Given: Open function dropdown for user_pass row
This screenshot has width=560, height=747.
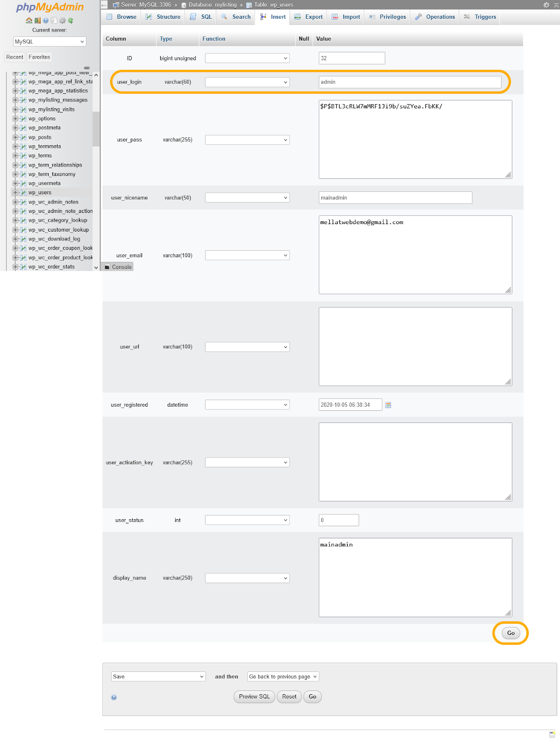Looking at the screenshot, I should (x=247, y=140).
